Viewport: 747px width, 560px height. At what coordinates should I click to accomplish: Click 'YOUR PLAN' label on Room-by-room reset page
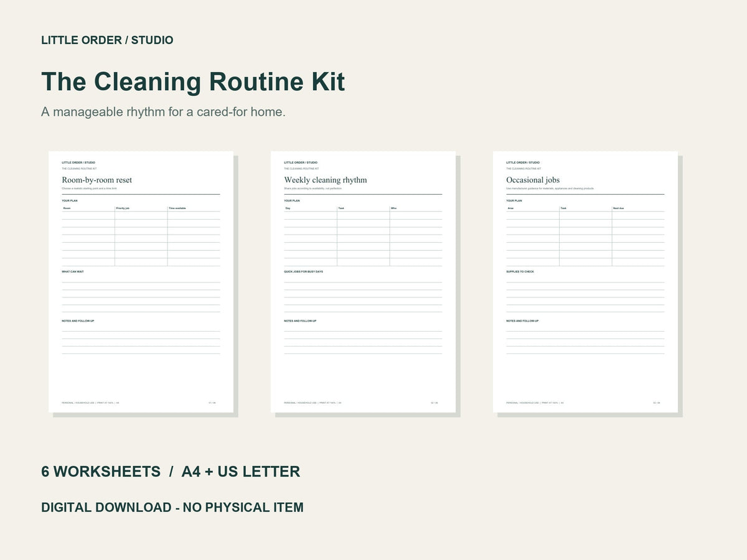click(x=70, y=201)
